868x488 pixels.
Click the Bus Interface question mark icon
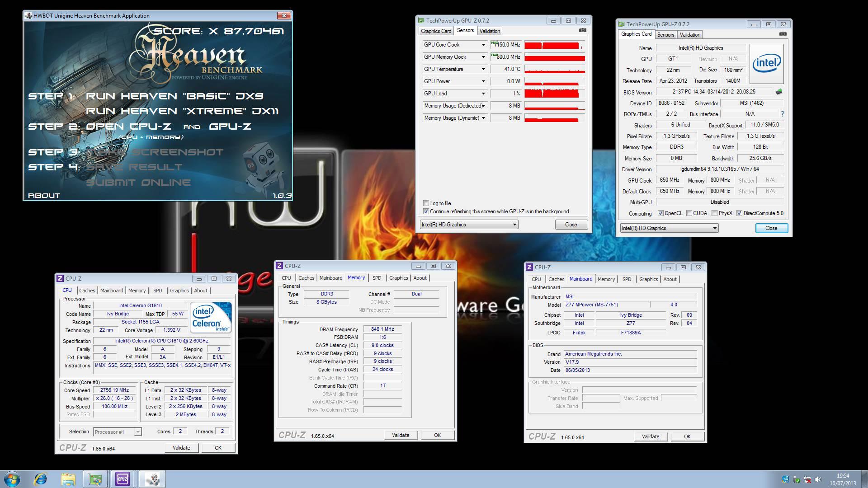coord(783,114)
